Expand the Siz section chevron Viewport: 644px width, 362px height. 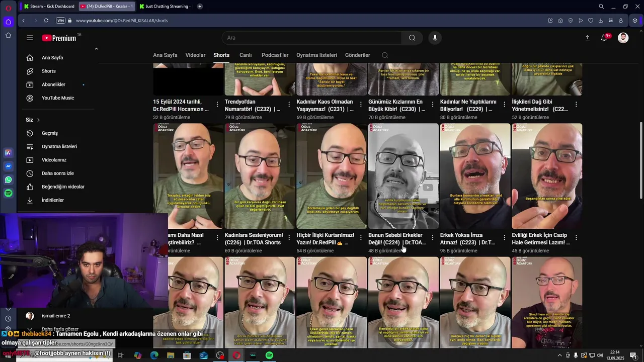(38, 120)
